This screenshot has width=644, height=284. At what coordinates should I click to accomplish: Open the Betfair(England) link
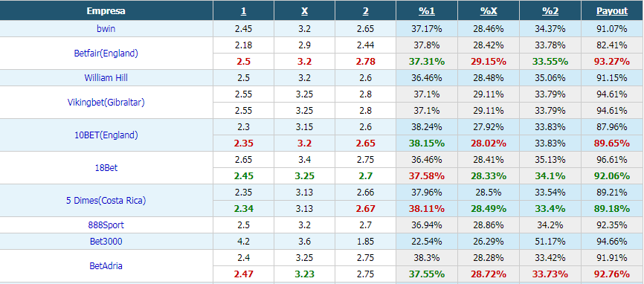tap(106, 53)
